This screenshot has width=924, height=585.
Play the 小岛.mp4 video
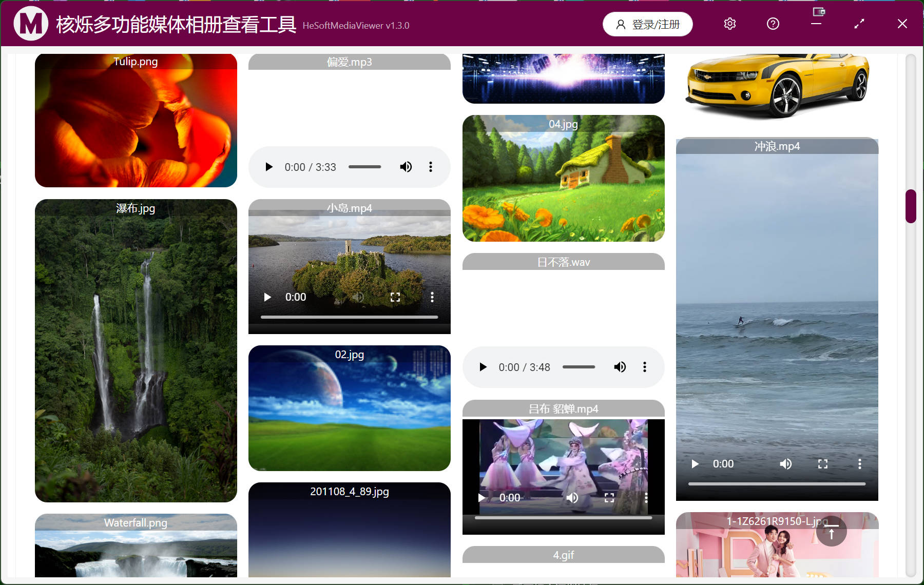pos(267,297)
